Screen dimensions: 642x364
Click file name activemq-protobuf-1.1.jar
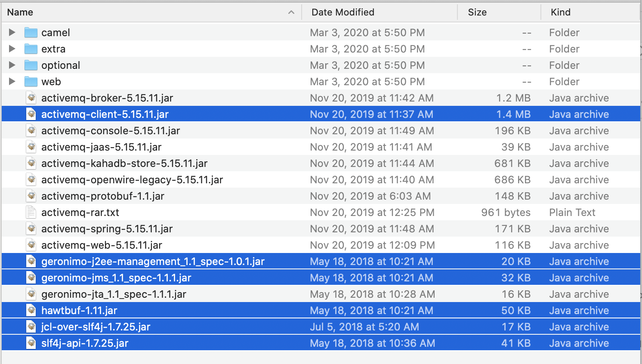click(103, 196)
